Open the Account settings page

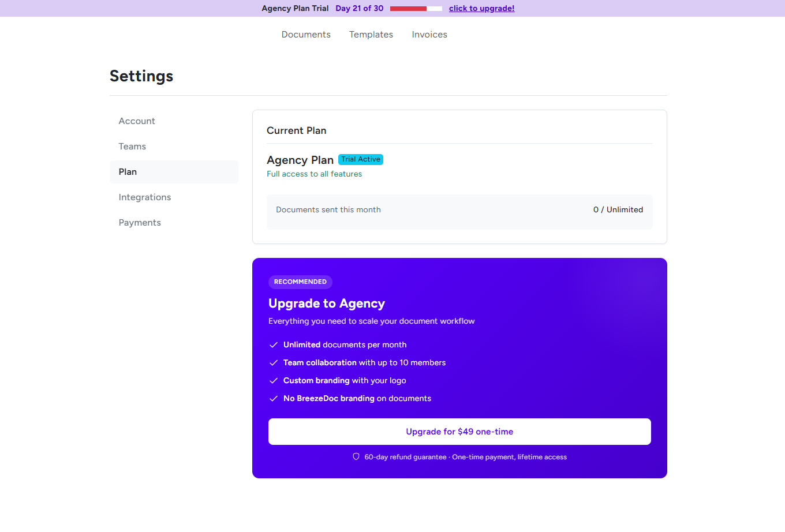coord(137,121)
